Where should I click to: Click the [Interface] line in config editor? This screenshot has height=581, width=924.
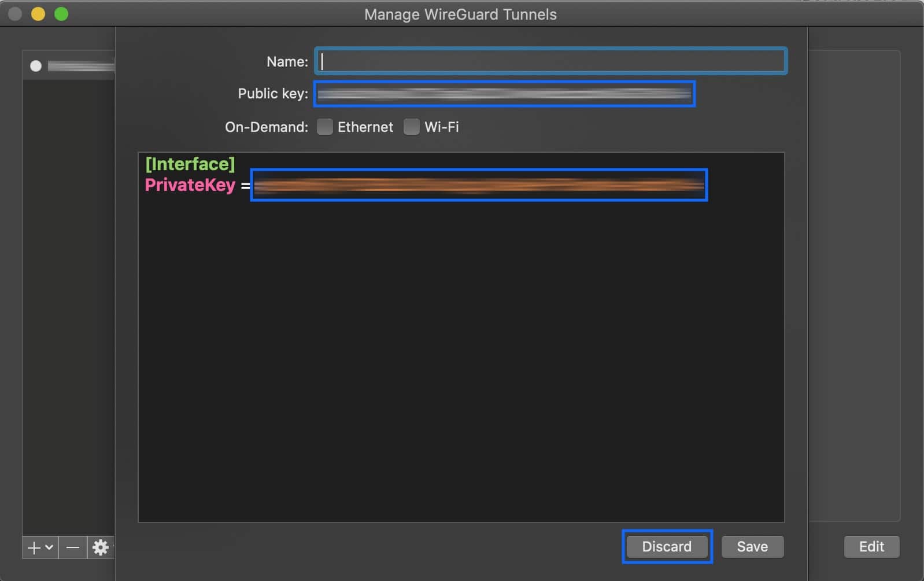pyautogui.click(x=190, y=164)
